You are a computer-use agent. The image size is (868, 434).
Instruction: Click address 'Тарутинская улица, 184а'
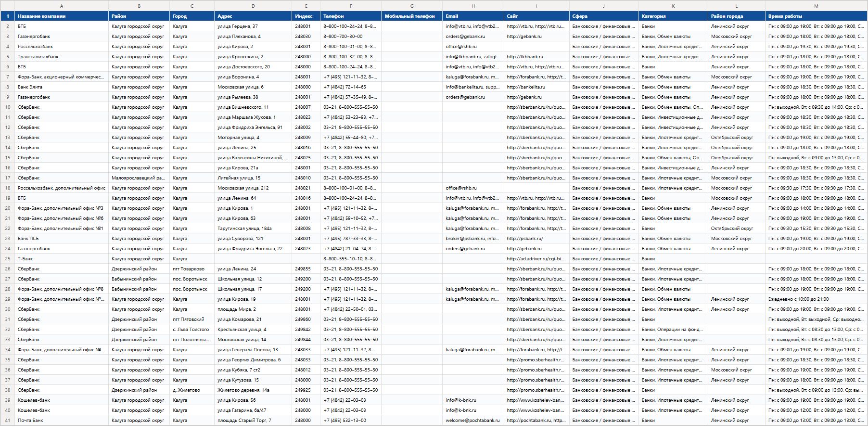coord(253,229)
